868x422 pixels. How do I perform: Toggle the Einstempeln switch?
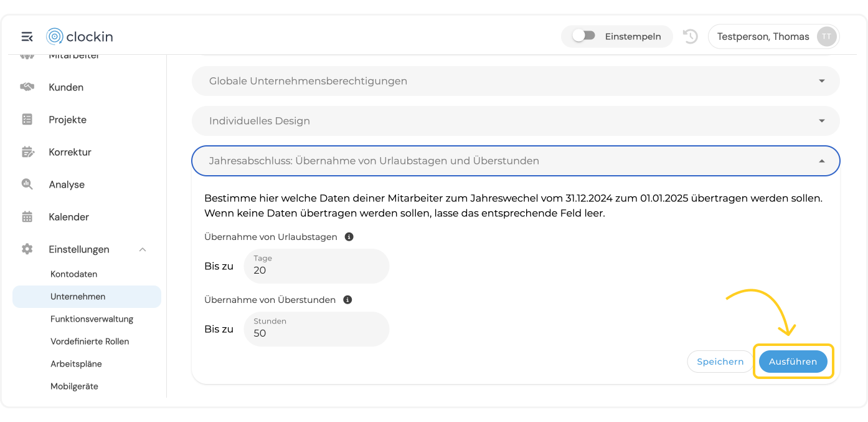coord(584,36)
